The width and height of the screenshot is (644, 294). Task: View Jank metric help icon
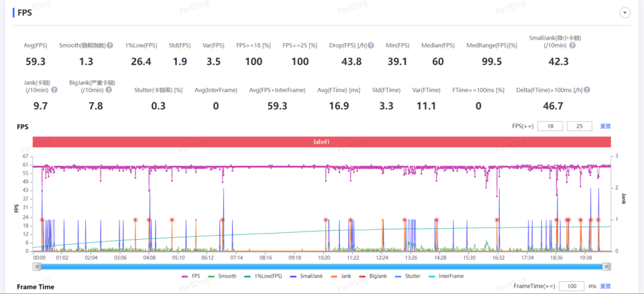tap(54, 90)
